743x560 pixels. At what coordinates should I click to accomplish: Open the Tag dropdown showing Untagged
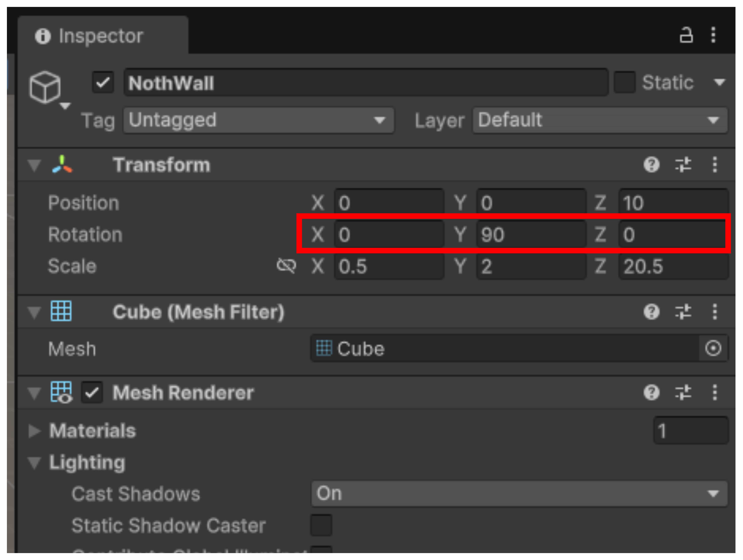pos(259,120)
